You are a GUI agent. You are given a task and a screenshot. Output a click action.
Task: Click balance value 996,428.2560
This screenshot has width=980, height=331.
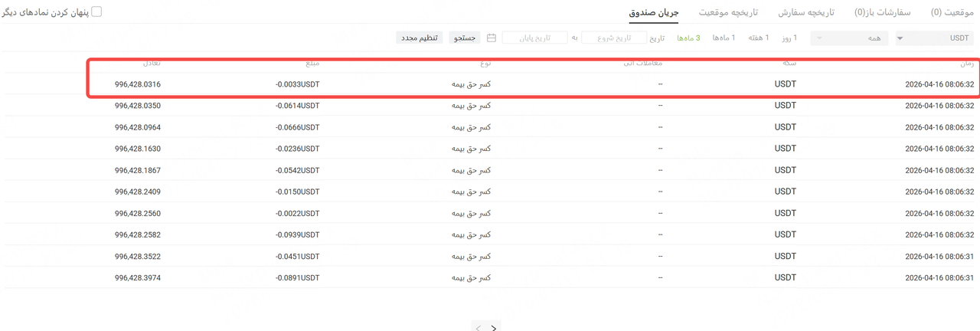(x=138, y=213)
